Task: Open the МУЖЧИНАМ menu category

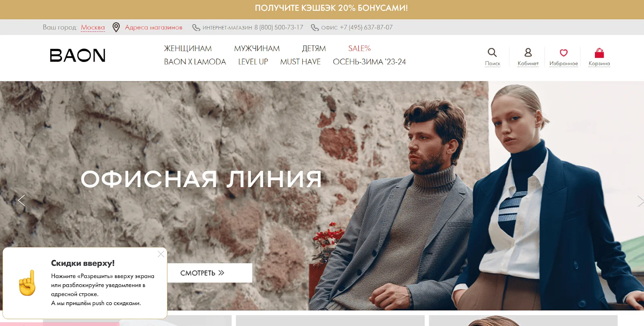Action: click(x=257, y=48)
